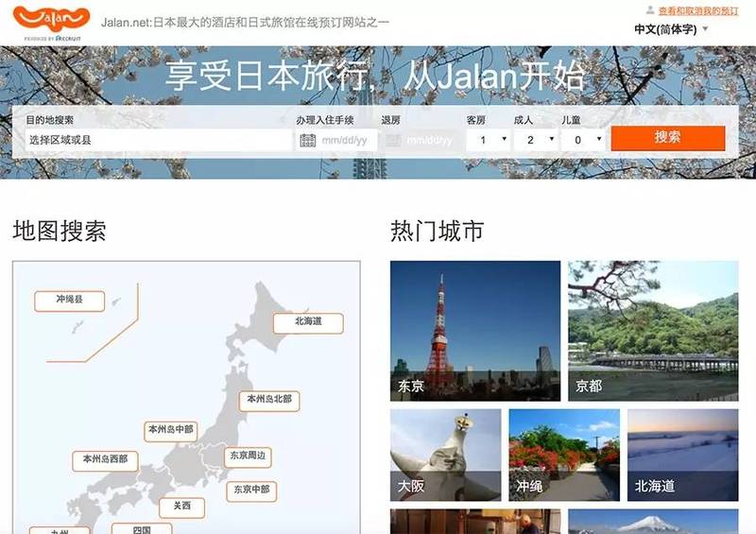Click the Jalan.net site description tagline
This screenshot has width=756, height=534.
click(x=245, y=22)
